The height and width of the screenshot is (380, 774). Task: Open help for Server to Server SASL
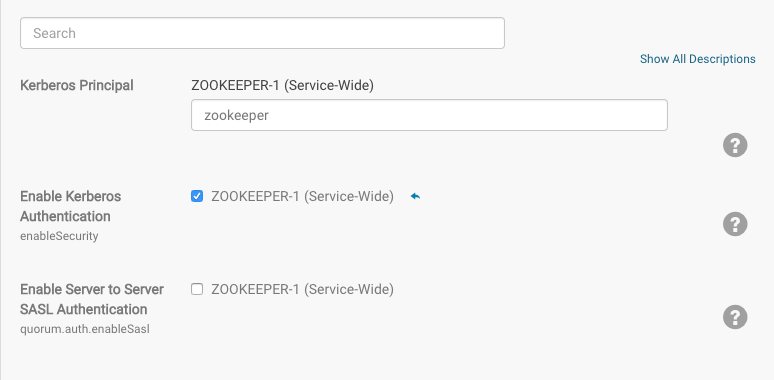735,316
